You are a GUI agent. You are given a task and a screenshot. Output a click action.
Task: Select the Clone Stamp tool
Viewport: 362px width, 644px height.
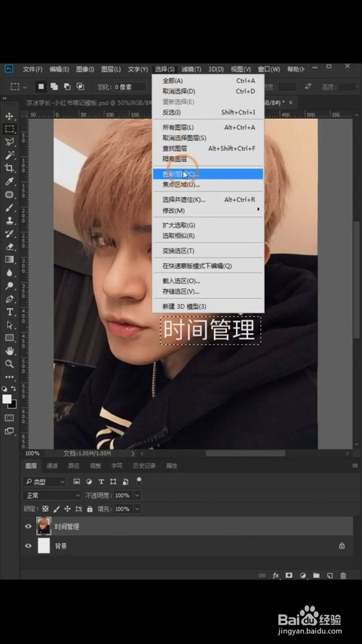tap(10, 220)
